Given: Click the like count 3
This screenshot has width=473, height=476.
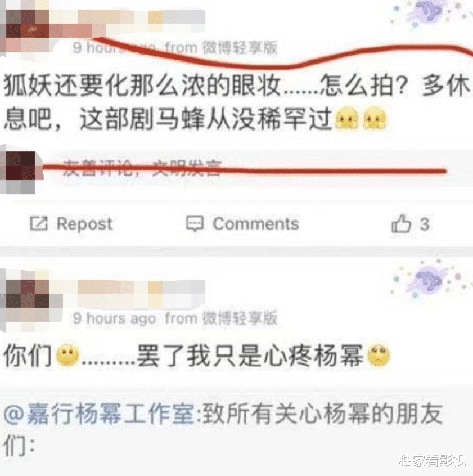Looking at the screenshot, I should (425, 224).
